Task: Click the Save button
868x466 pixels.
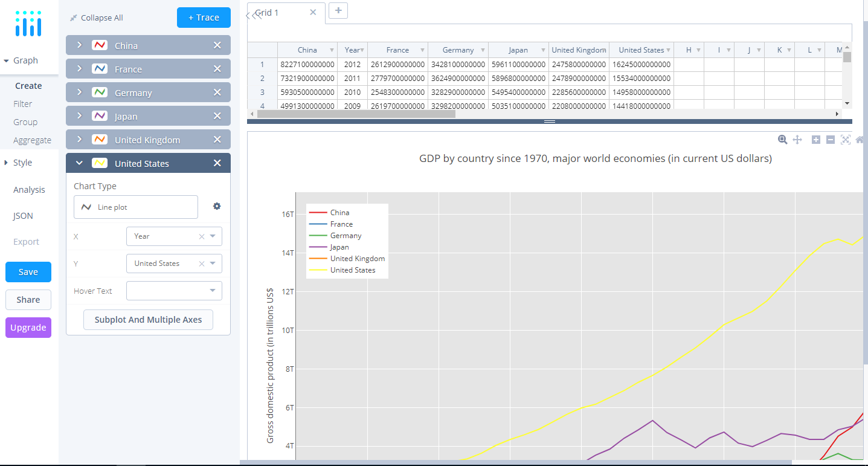Action: click(28, 272)
